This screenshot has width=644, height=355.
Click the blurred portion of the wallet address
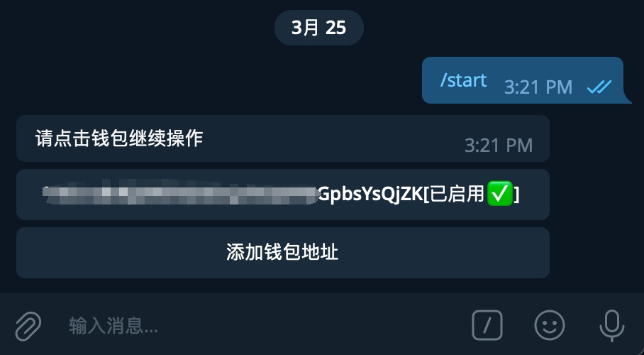[181, 193]
